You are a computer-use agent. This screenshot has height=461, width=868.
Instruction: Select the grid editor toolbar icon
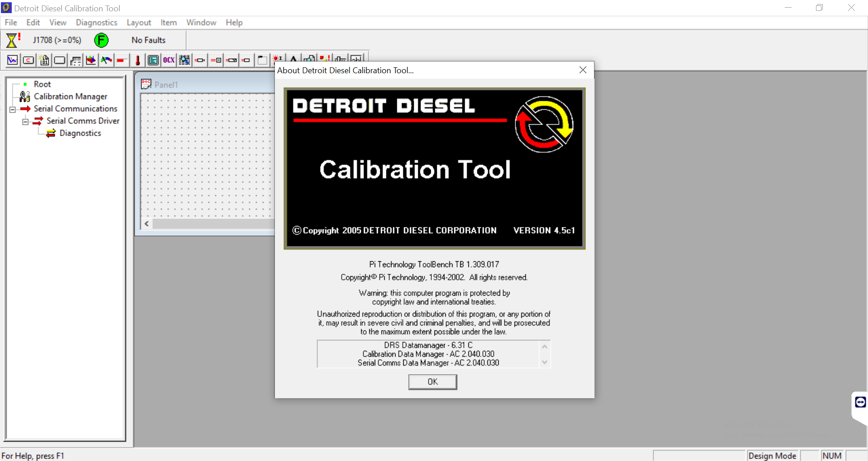184,60
